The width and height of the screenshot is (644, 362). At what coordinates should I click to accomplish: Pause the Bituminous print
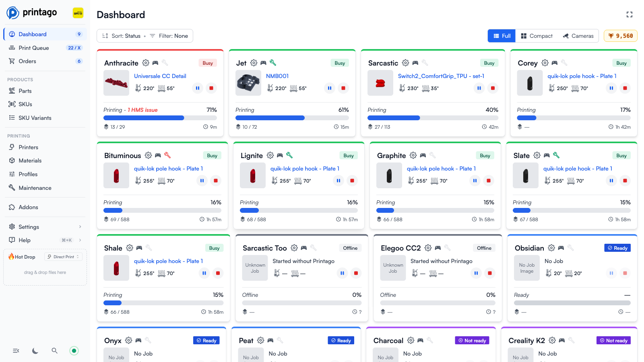[x=202, y=181]
